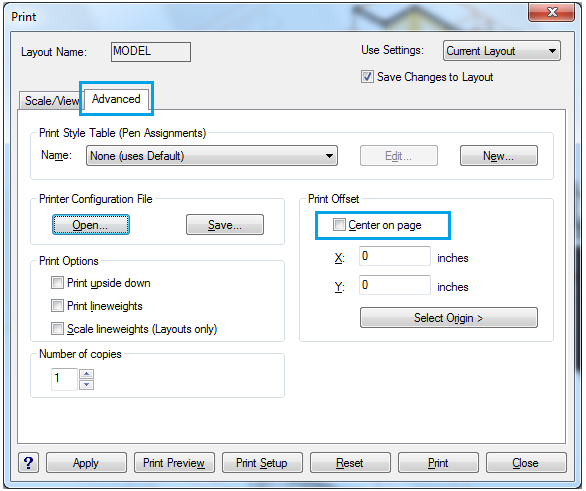Expand the Use Settings dropdown
Image resolution: width=586 pixels, height=491 pixels.
point(502,51)
